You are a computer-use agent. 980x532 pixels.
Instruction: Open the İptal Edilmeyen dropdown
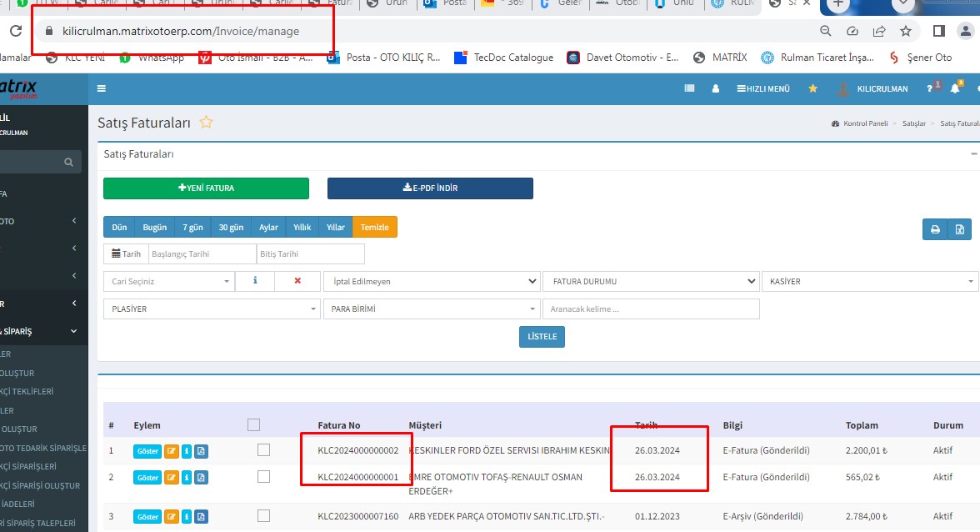(431, 282)
